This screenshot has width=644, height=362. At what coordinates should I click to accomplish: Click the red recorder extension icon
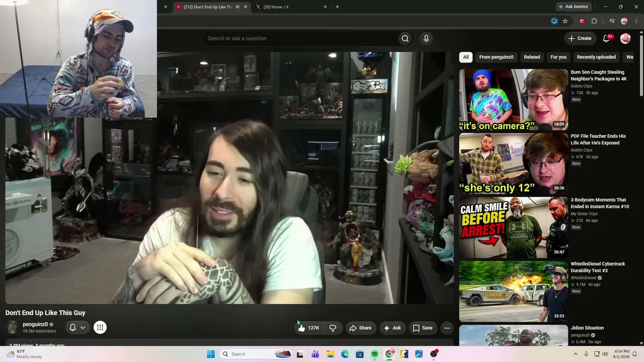click(582, 21)
